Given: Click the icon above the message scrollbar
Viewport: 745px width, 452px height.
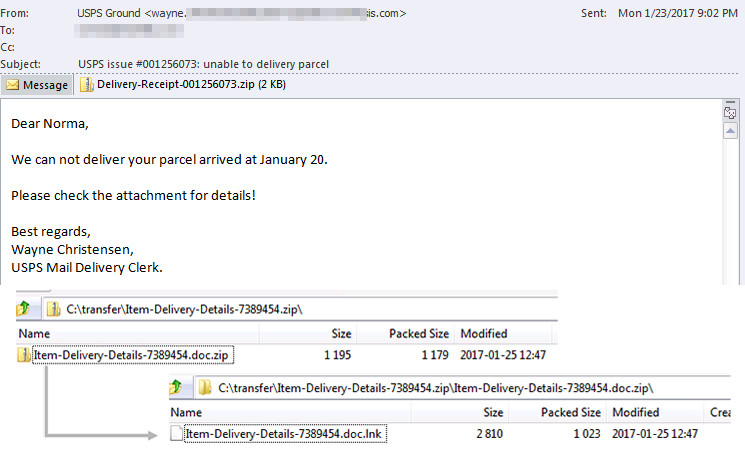Looking at the screenshot, I should point(730,113).
